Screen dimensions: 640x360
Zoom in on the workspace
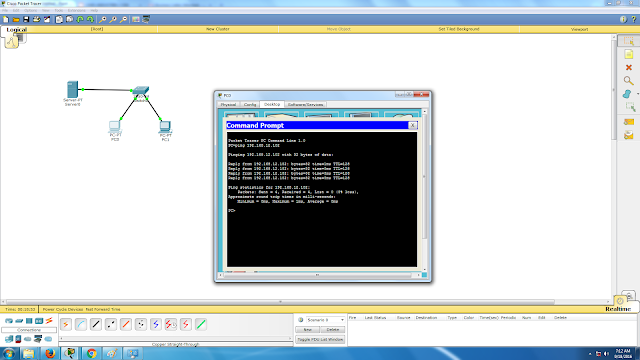[x=103, y=19]
